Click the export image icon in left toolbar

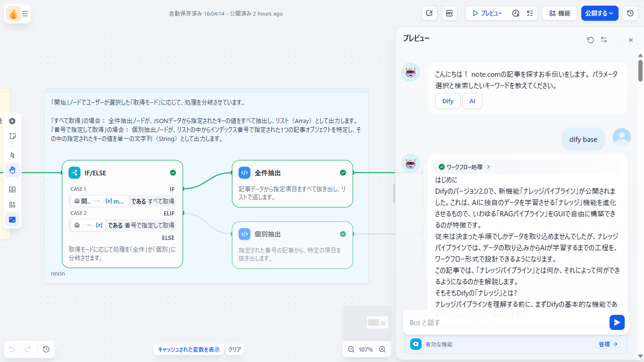tap(12, 189)
